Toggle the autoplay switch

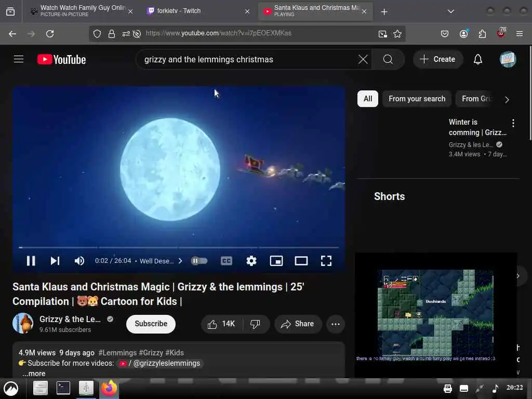199,261
